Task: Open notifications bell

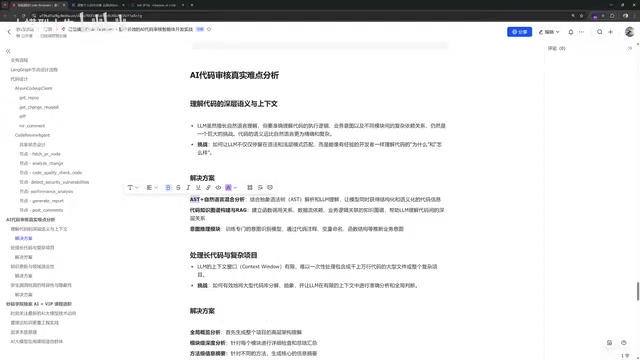Action: click(x=571, y=32)
